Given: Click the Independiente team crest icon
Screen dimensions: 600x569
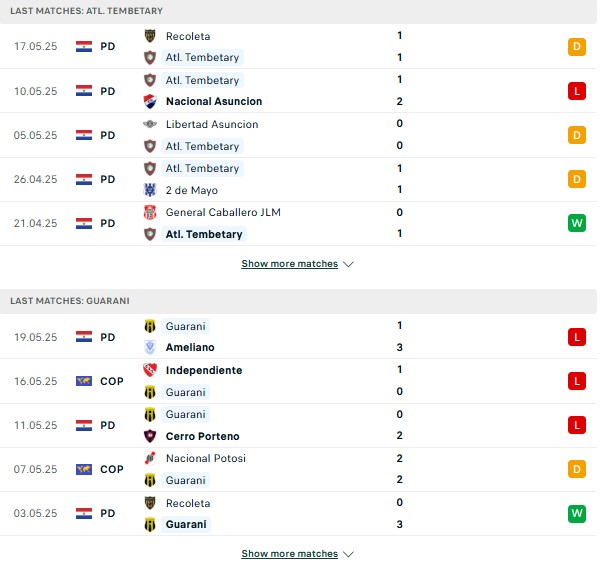Looking at the screenshot, I should tap(150, 370).
